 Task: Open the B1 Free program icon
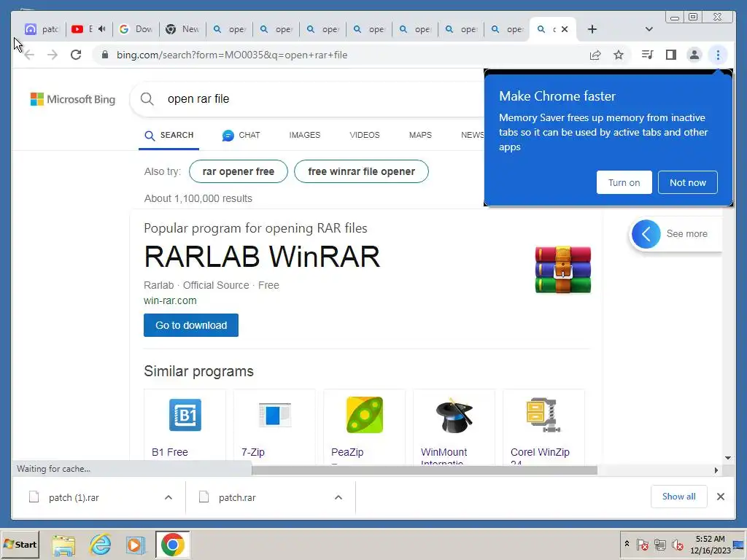coord(185,415)
